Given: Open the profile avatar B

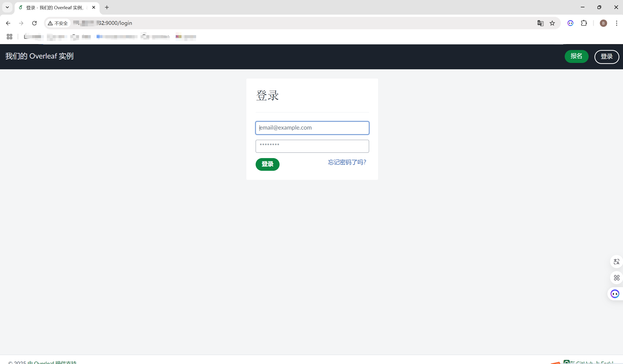Looking at the screenshot, I should coord(603,23).
